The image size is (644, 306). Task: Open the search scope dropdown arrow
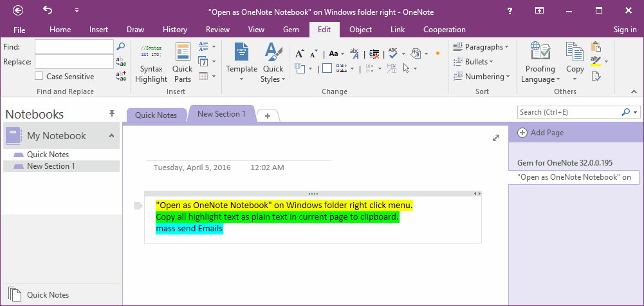[636, 112]
